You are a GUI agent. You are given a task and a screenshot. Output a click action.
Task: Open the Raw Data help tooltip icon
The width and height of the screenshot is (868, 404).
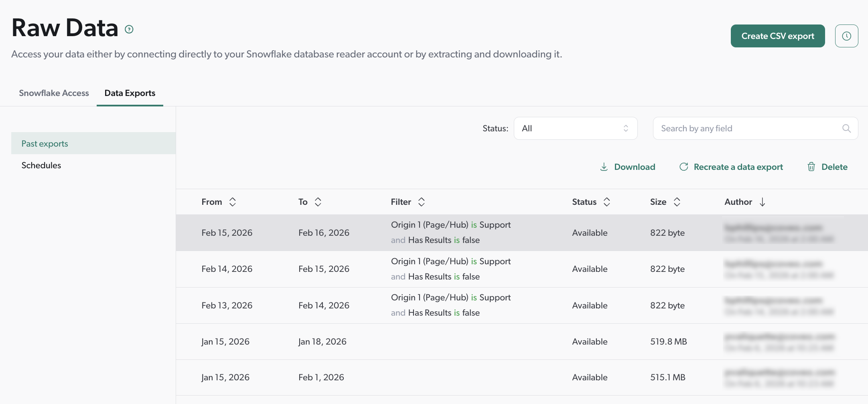point(129,29)
